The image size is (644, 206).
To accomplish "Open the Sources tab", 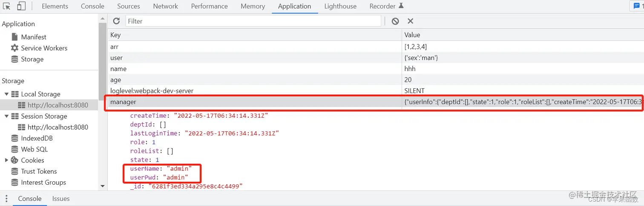I will pos(128,6).
